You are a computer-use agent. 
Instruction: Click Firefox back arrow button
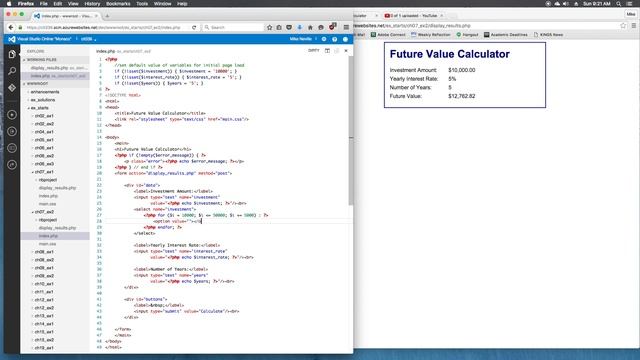[x=11, y=27]
